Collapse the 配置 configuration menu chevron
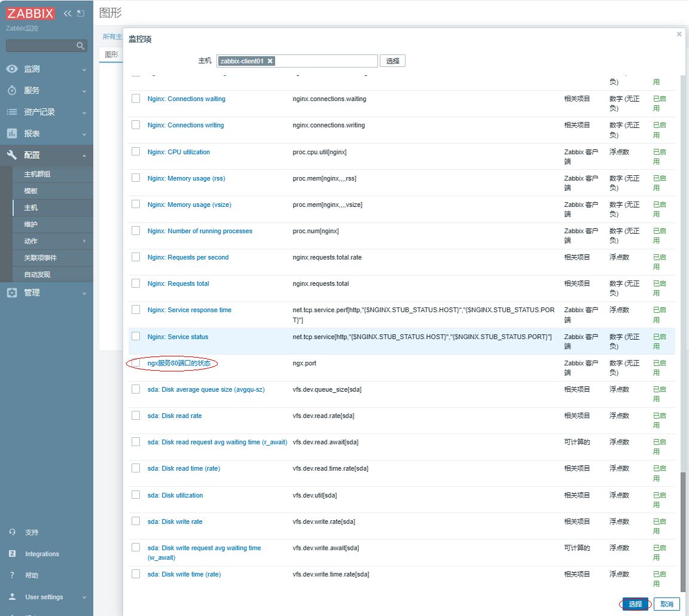The image size is (689, 616). [x=84, y=155]
